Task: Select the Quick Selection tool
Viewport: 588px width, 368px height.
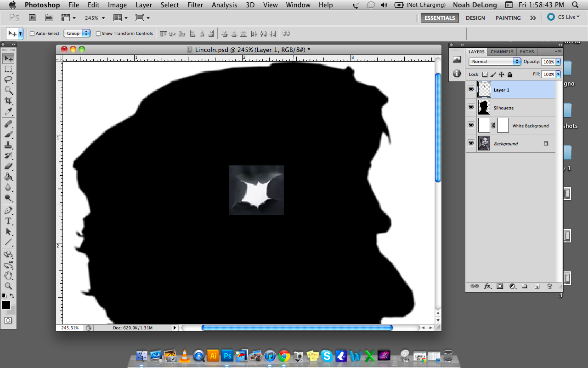Action: pos(8,90)
